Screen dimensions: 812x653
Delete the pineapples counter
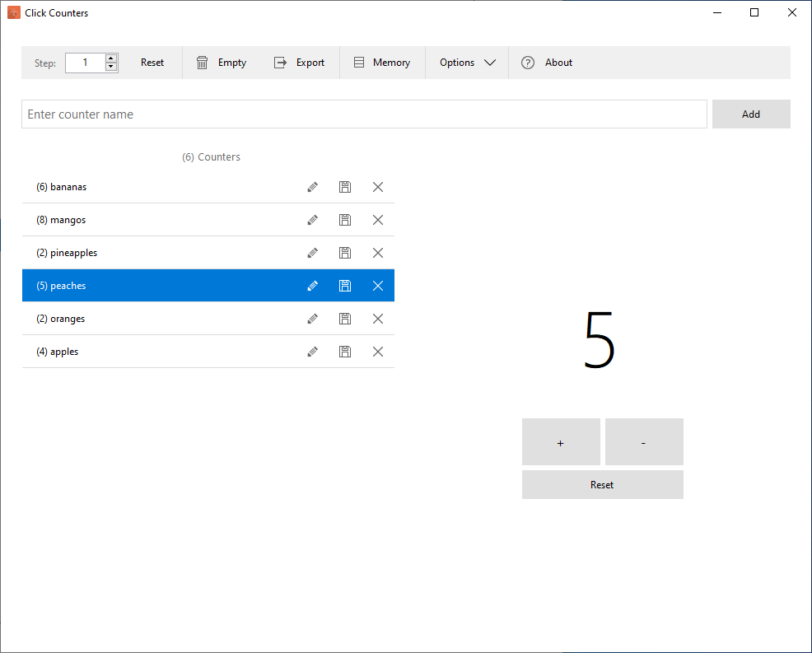pyautogui.click(x=378, y=253)
